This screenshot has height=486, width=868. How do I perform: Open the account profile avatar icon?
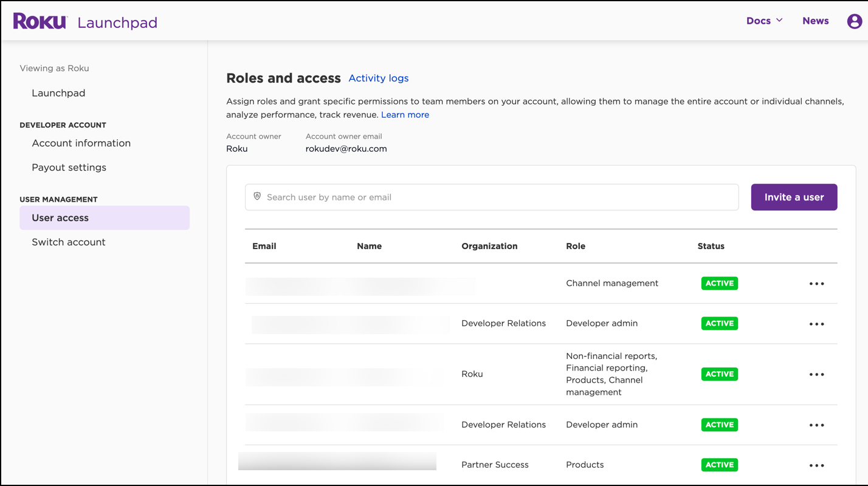(854, 21)
